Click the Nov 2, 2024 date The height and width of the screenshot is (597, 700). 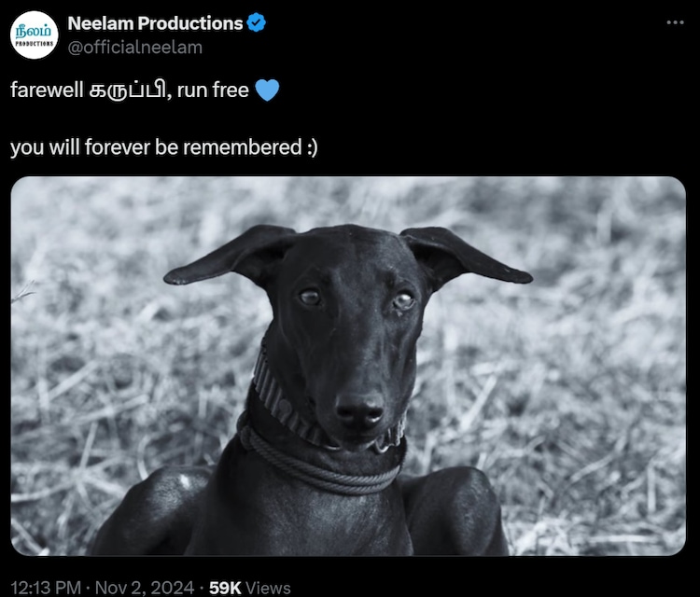coord(145,588)
